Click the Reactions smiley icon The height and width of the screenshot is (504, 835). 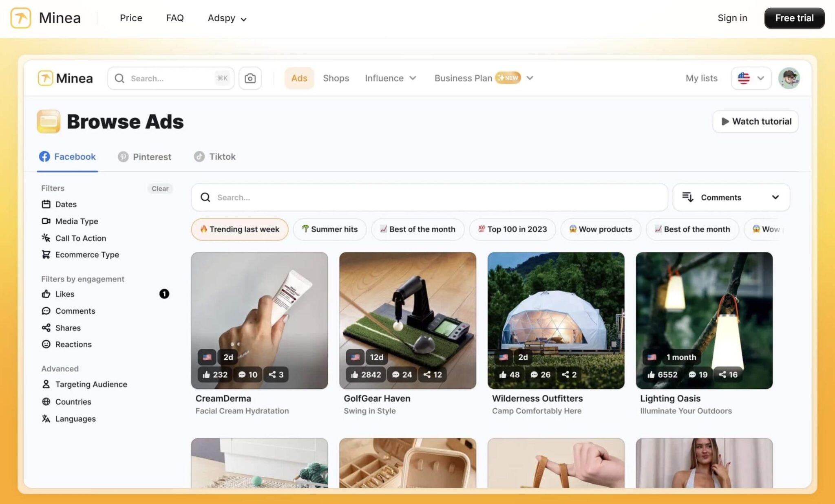pos(46,344)
